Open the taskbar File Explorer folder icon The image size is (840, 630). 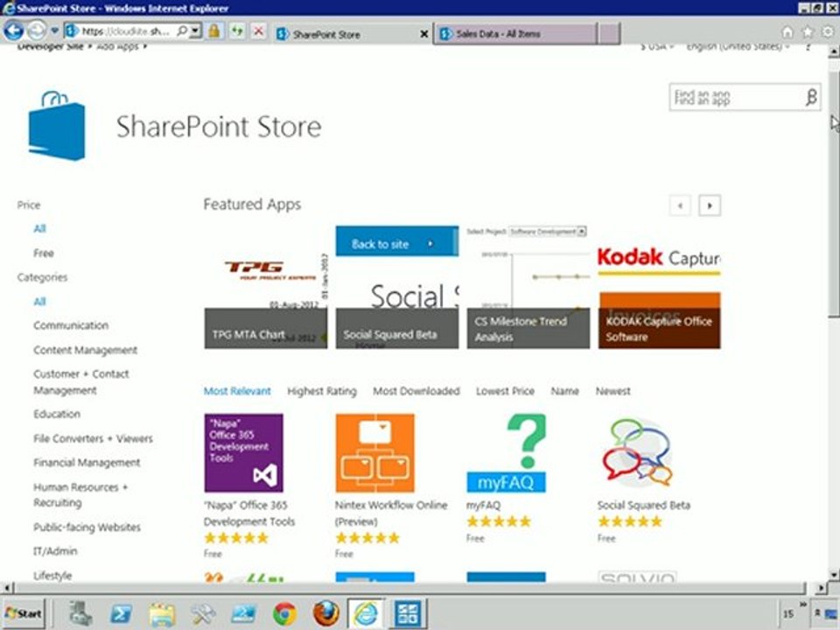click(162, 613)
